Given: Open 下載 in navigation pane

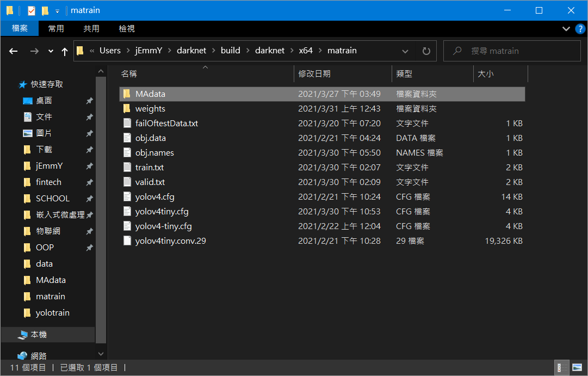Looking at the screenshot, I should coord(44,149).
